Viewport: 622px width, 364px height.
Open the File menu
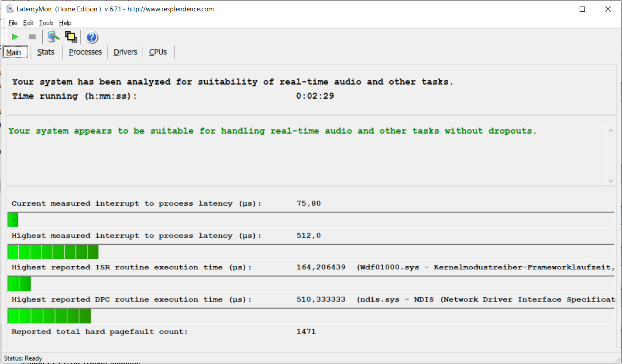(x=13, y=23)
